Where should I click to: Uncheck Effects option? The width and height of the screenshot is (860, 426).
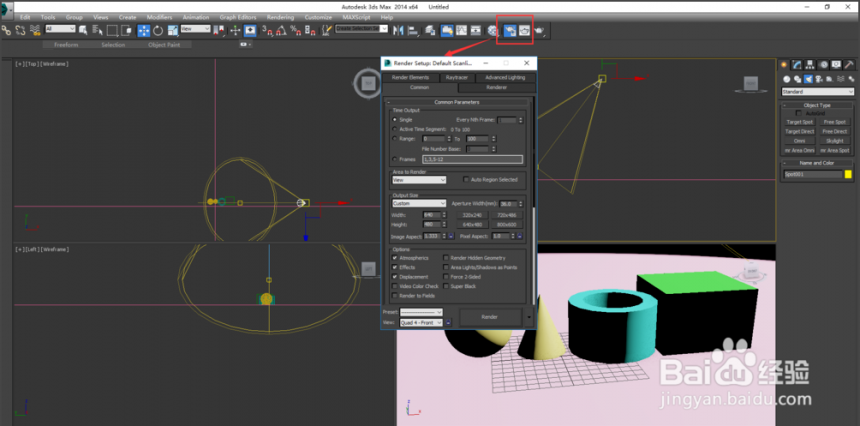coord(395,268)
